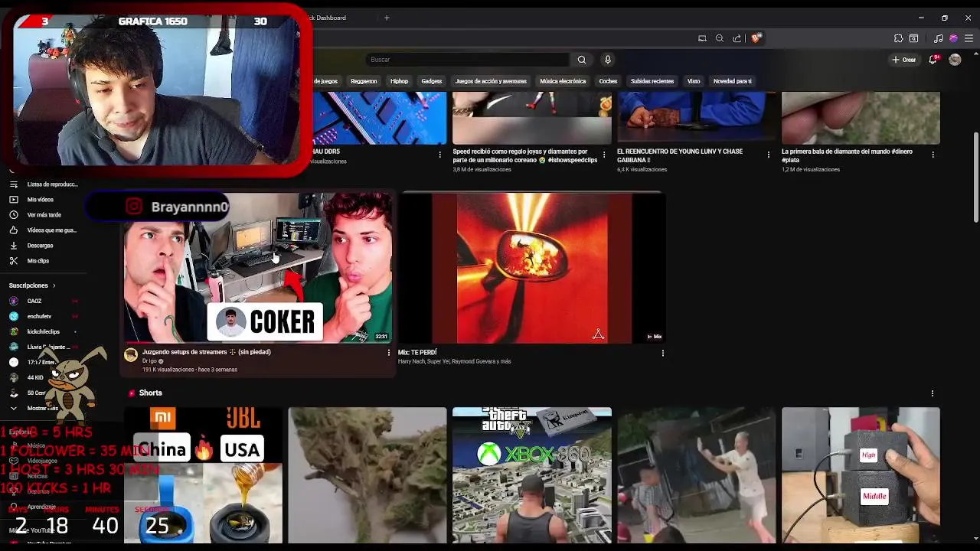Open options for Speed recibió como regalo video

(604, 155)
